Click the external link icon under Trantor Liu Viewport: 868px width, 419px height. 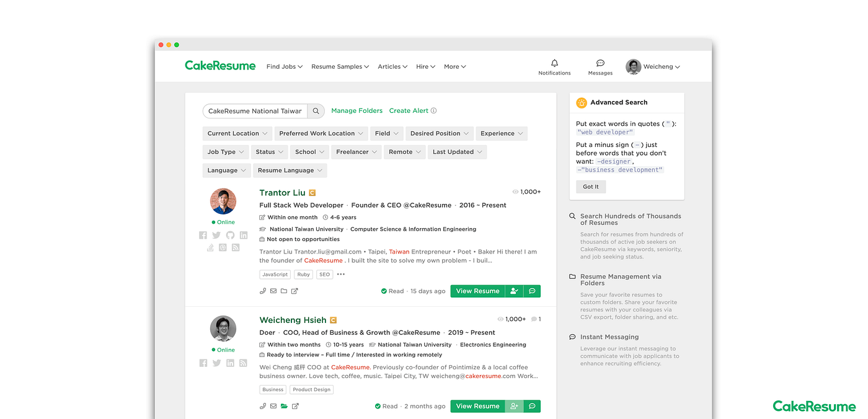(294, 291)
